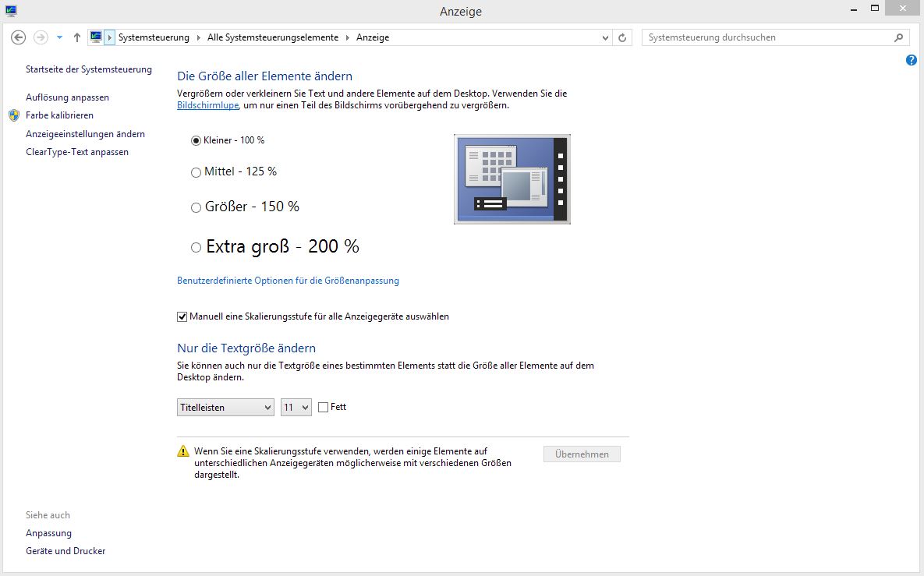Close the Anzeige window

(x=904, y=9)
